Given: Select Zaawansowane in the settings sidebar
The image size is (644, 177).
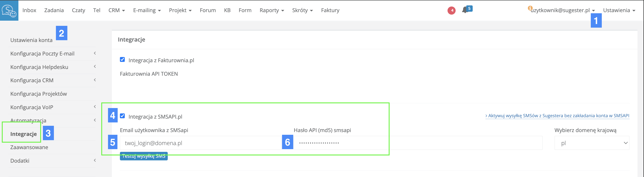Looking at the screenshot, I should 29,147.
